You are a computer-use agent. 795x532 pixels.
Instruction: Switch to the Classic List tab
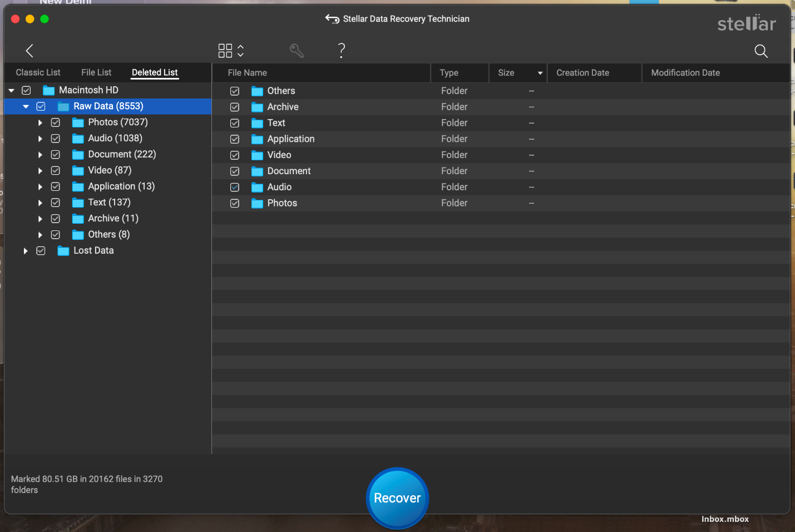point(38,72)
